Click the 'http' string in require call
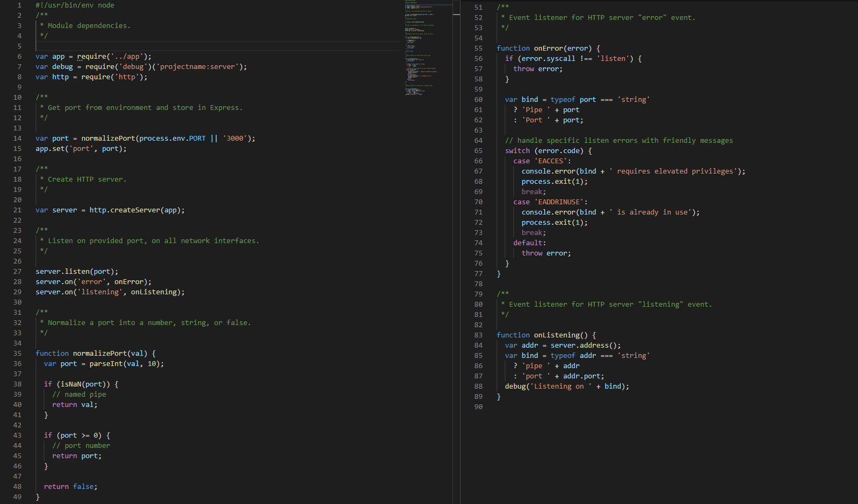Viewport: 858px width, 504px height. tap(127, 77)
